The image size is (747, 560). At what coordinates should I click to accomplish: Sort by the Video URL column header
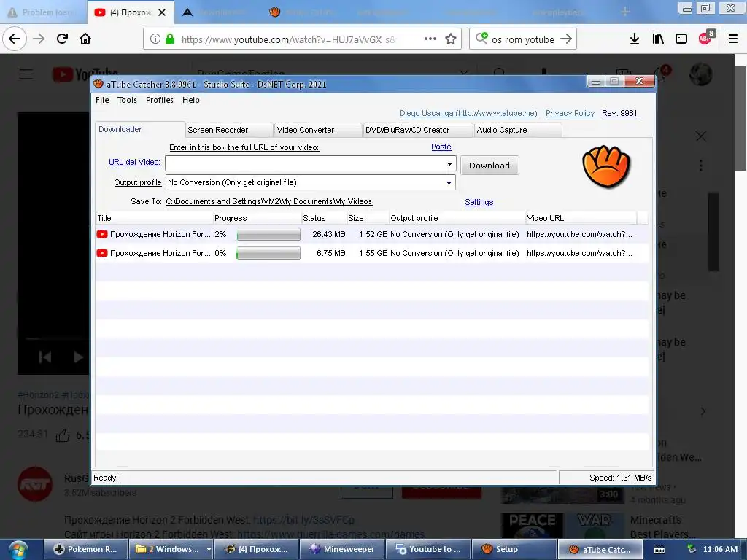(x=581, y=218)
